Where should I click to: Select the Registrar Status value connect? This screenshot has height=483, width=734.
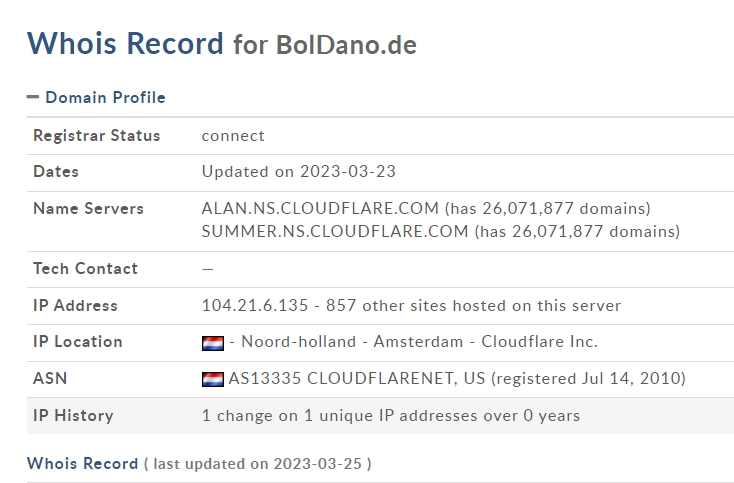pyautogui.click(x=233, y=136)
